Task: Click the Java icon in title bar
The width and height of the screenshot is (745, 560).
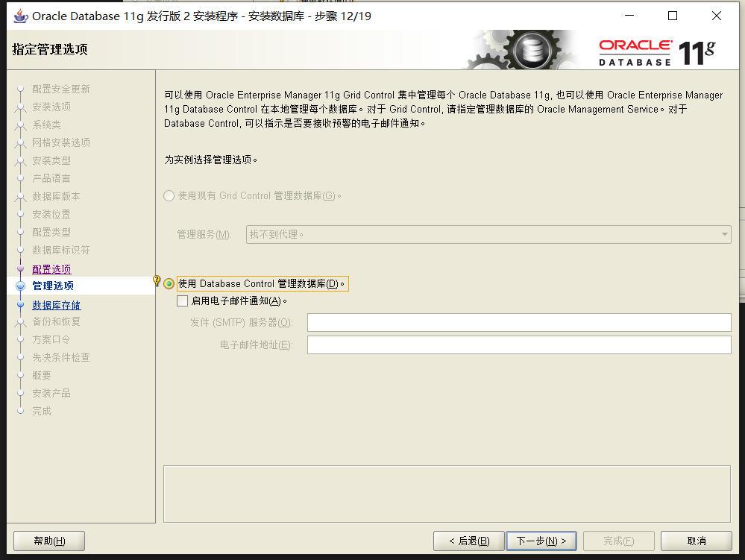Action: pos(20,16)
